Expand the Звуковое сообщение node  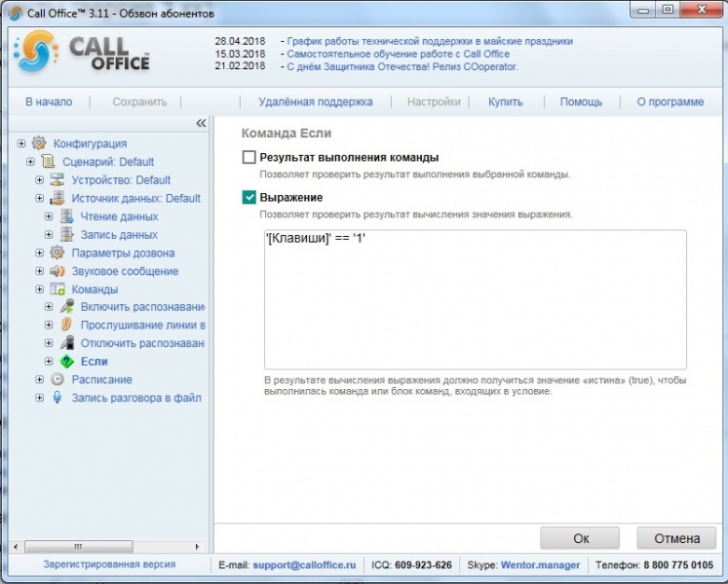click(x=40, y=270)
